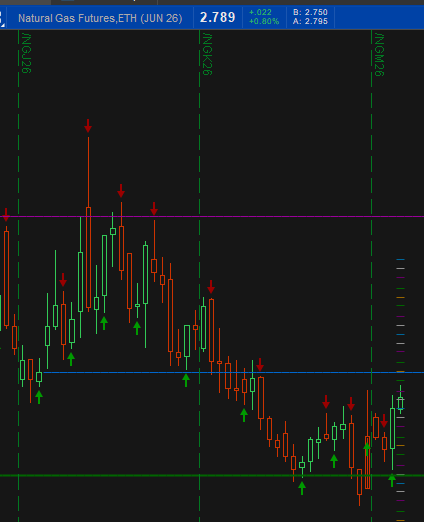Image resolution: width=424 pixels, height=522 pixels.
Task: Click the bid price B: 2.750
Action: click(x=310, y=12)
